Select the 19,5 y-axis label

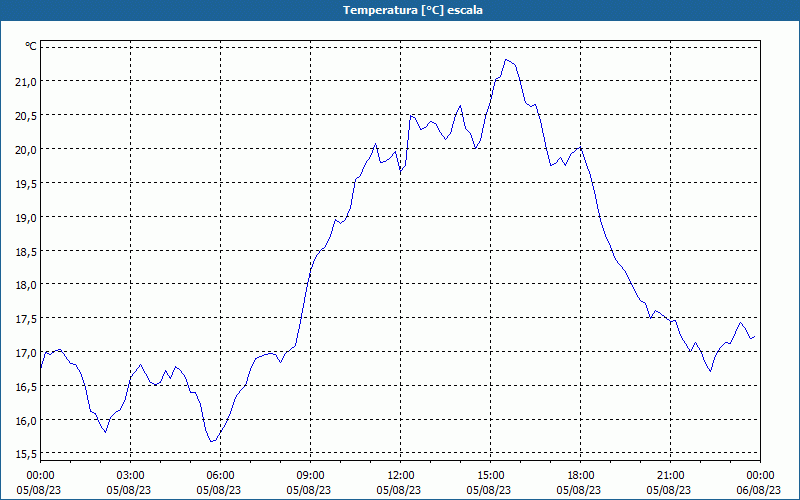point(26,184)
